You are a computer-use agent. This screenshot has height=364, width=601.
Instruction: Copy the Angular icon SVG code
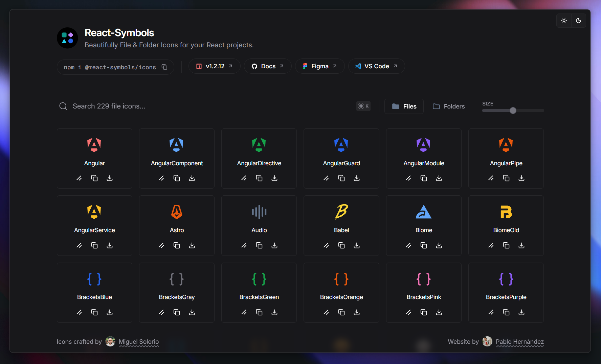pos(94,178)
